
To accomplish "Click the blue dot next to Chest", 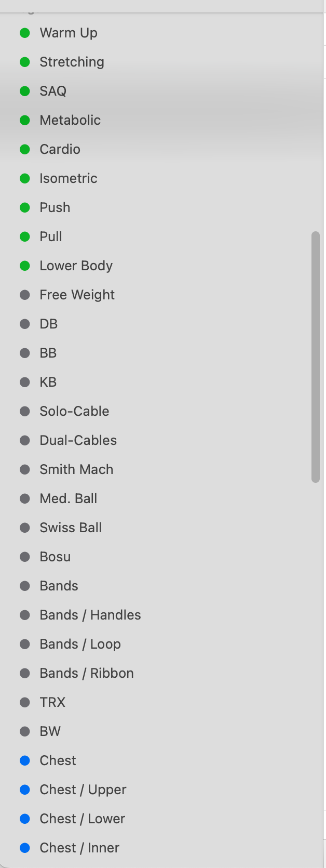I will (24, 761).
